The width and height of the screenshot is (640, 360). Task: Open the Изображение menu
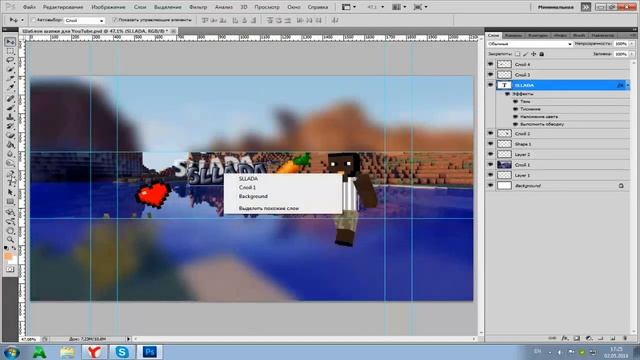click(x=108, y=7)
